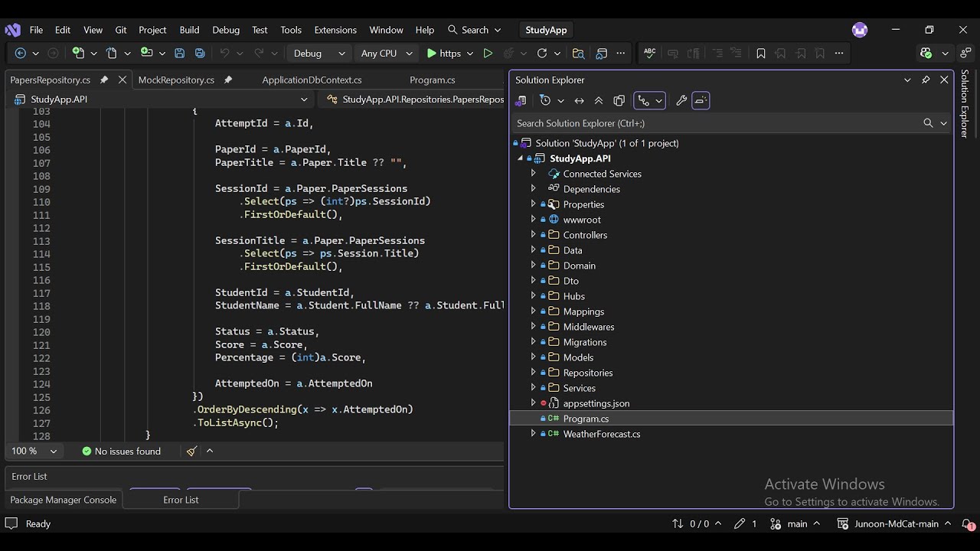The width and height of the screenshot is (980, 551).
Task: Click the Search button in title bar
Action: tap(475, 30)
